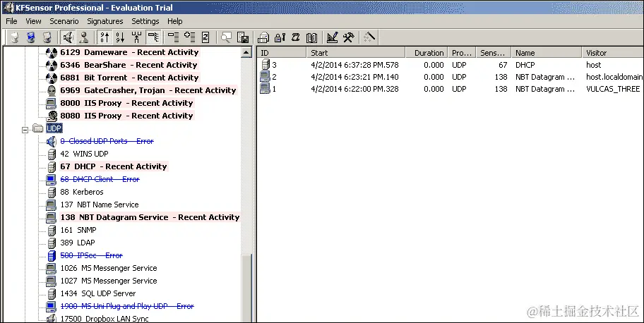
Task: Click the stacked cards toolbar icon
Action: (263, 37)
